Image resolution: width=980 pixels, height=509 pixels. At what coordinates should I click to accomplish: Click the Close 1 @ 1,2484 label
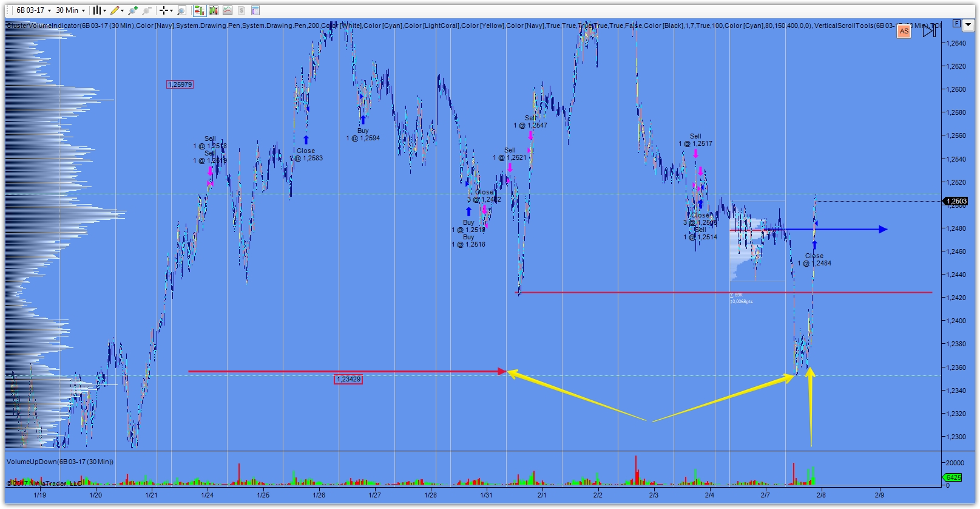[x=814, y=259]
